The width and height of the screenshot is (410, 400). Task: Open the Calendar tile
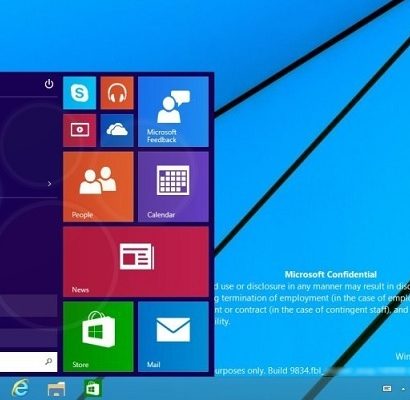173,187
